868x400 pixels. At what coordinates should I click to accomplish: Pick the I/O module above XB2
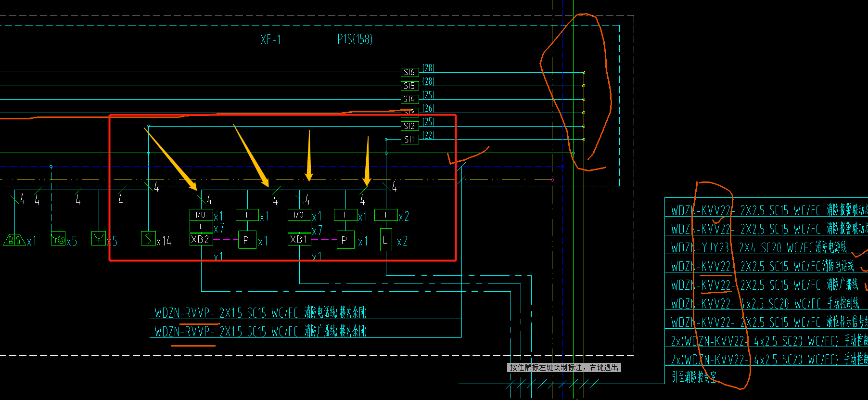pos(201,215)
